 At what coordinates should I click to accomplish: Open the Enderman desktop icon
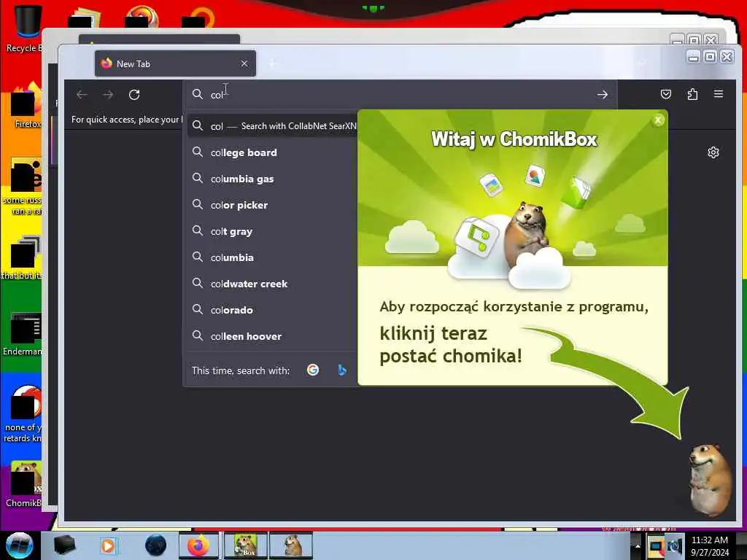24,334
